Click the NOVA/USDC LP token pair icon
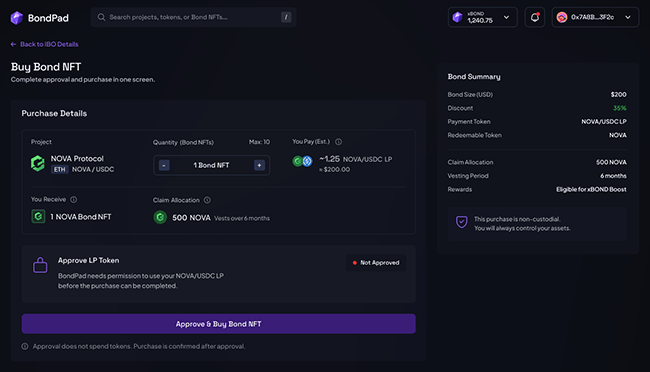The image size is (650, 372). 302,161
